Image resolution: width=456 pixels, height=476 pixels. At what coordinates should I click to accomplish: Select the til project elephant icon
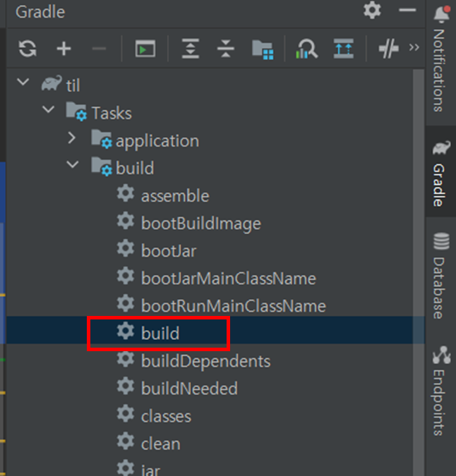tap(52, 83)
